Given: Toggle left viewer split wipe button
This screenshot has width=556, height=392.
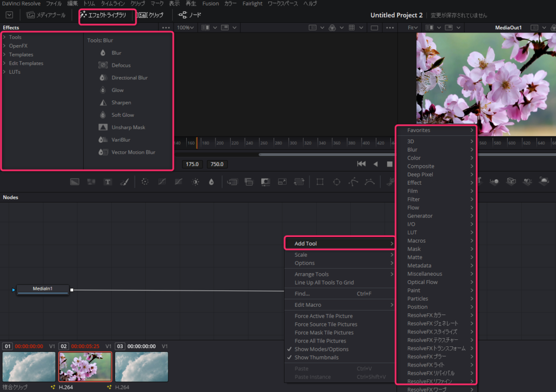Looking at the screenshot, I should [x=206, y=28].
